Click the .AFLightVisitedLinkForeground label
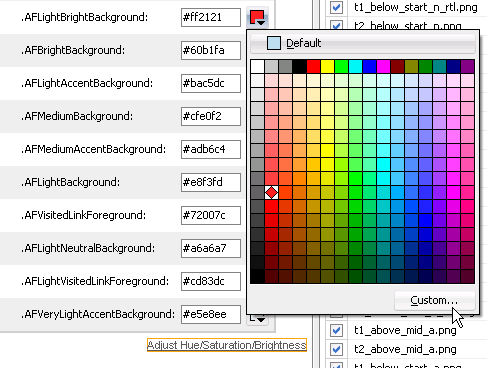Viewport: 487px width, 368px height. (95, 281)
